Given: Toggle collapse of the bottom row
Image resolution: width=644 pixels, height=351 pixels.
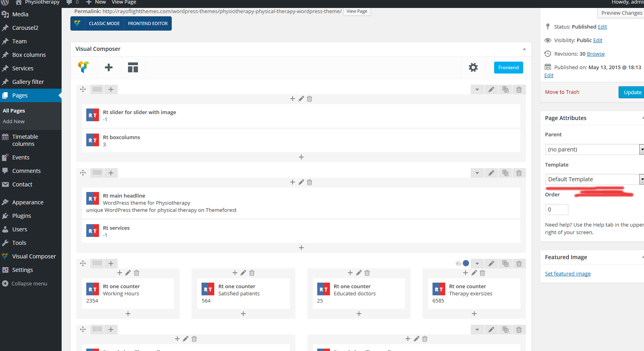Looking at the screenshot, I should (477, 330).
